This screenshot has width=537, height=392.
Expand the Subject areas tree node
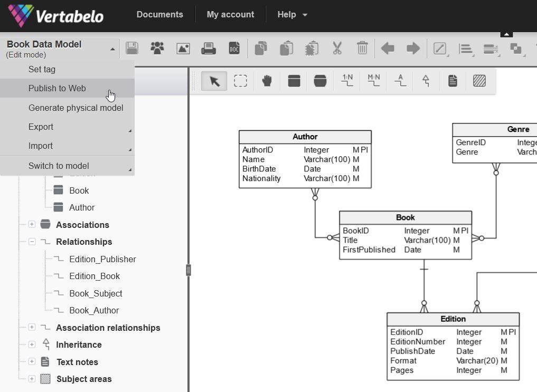pyautogui.click(x=32, y=379)
